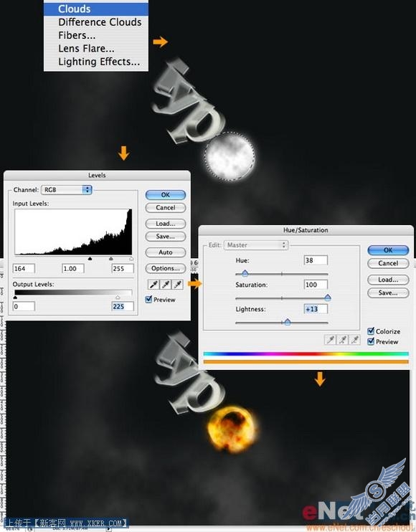
Task: Open the Channel RGB dropdown
Action: (x=67, y=190)
